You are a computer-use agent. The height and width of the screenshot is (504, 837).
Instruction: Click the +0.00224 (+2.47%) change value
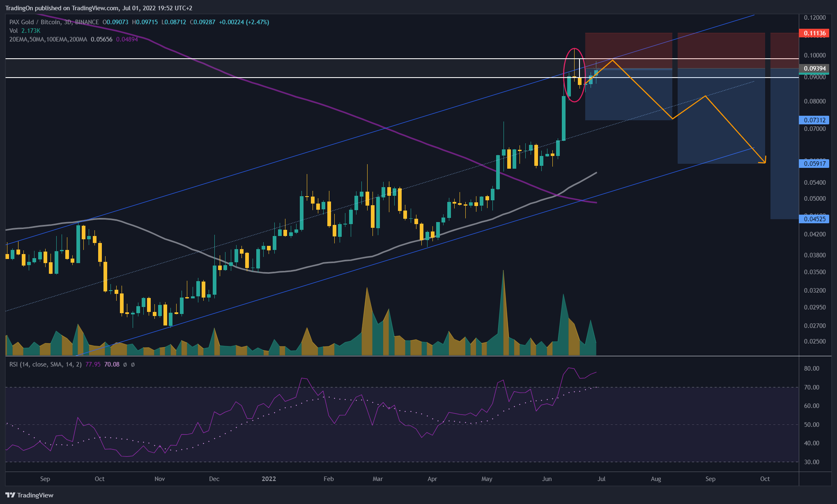244,22
